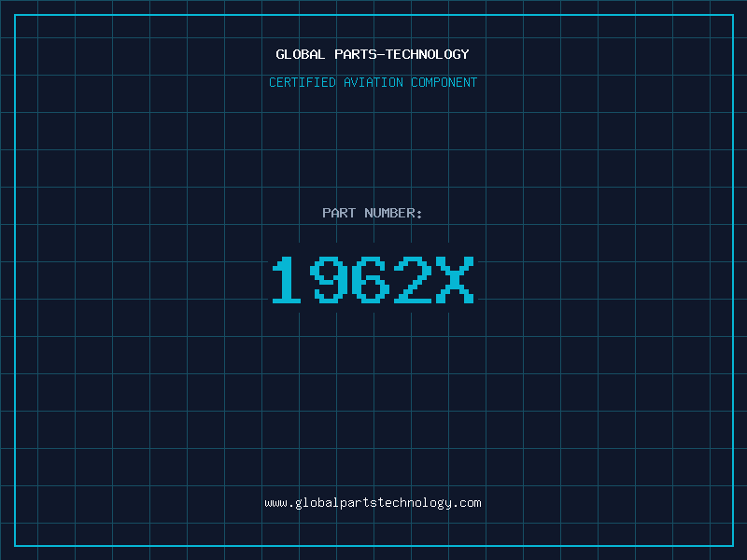Click the GLOBAL PARTS-TECHNOLOGY heading
The height and width of the screenshot is (560, 747).
click(x=373, y=54)
